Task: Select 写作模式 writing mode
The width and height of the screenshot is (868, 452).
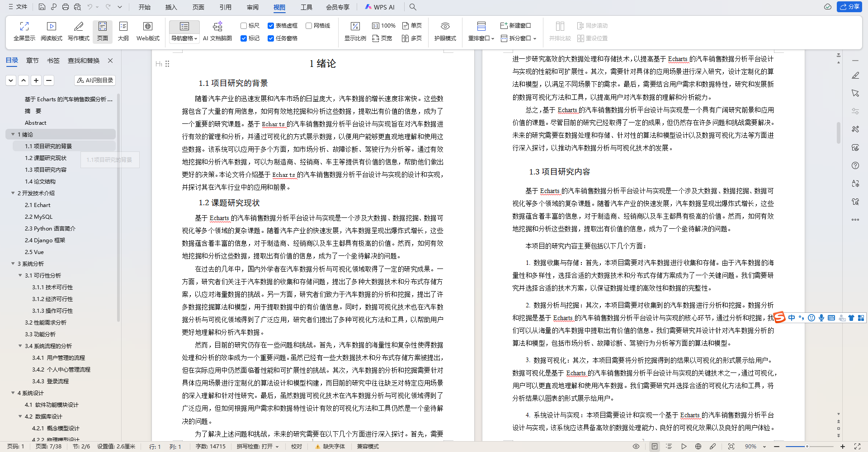Action: [79, 31]
